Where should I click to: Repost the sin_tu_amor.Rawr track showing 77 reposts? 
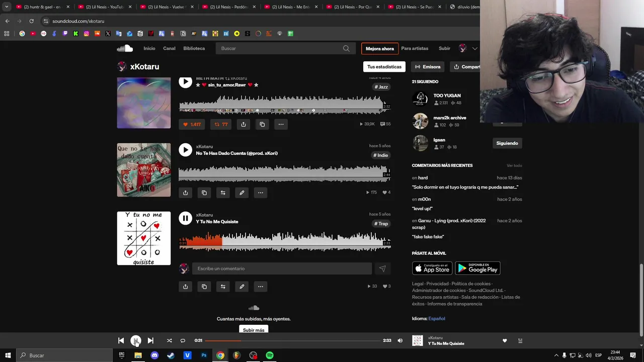[x=221, y=124]
